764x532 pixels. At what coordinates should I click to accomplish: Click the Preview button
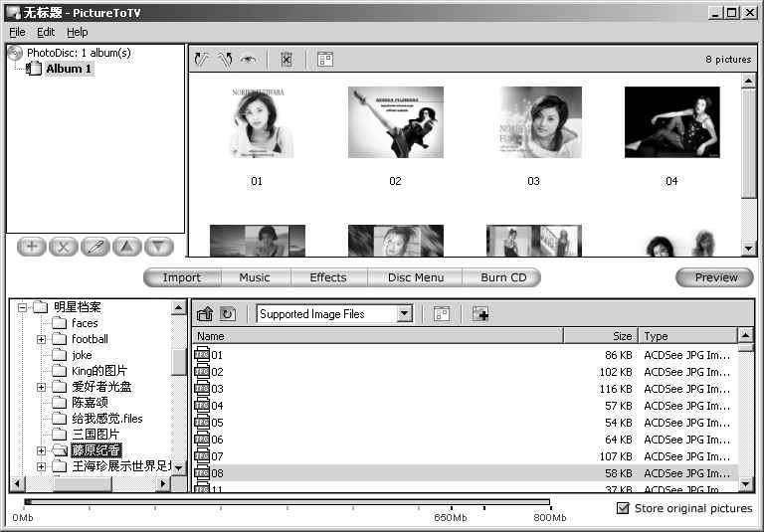tap(715, 277)
